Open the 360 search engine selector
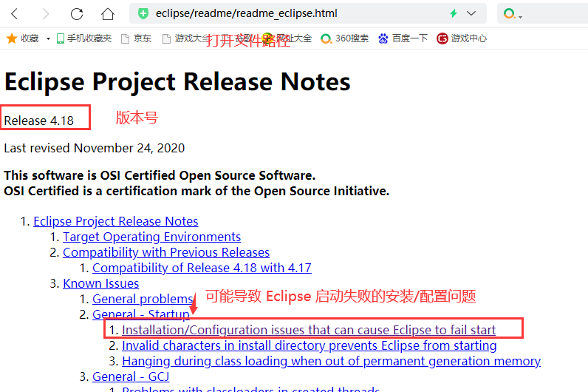 (512, 14)
